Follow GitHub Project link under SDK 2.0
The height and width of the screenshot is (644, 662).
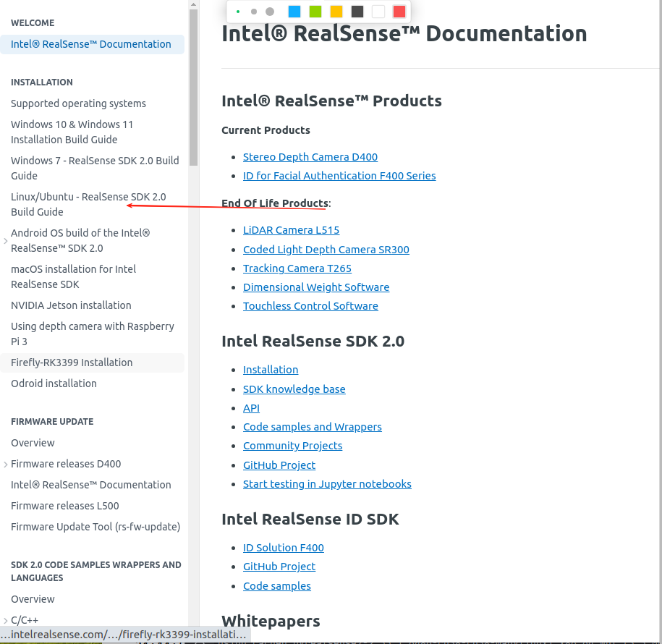point(279,465)
